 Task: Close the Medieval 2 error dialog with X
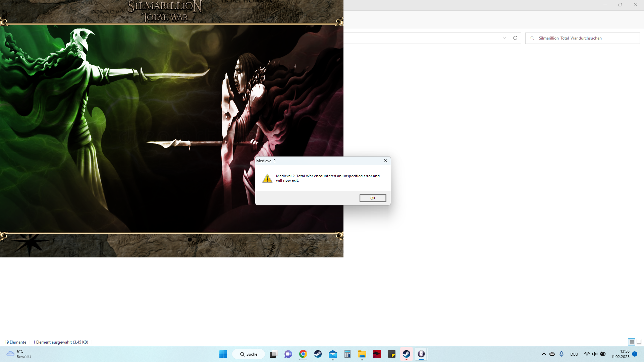(386, 161)
